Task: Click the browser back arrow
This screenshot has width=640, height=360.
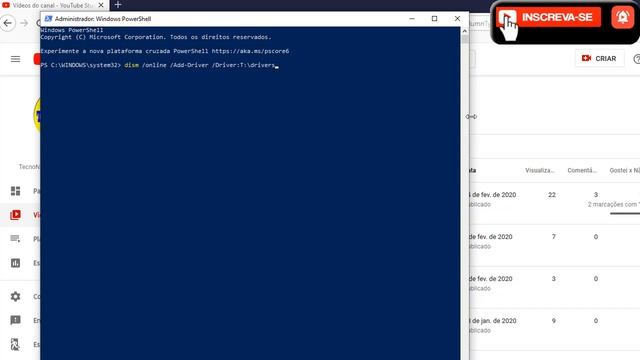Action: [8, 23]
